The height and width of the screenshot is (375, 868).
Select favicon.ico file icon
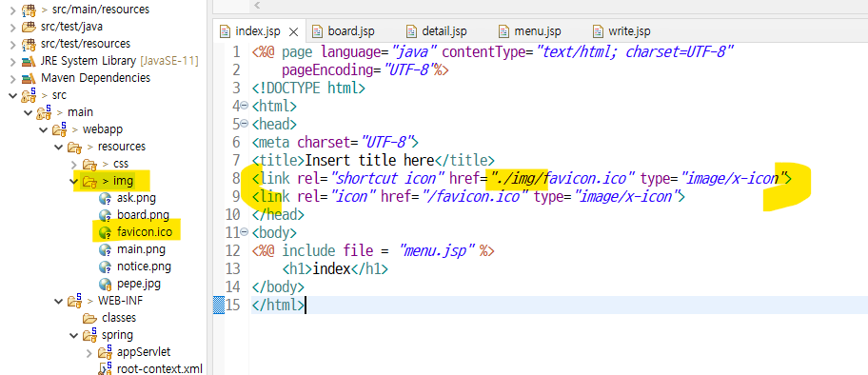pos(106,232)
